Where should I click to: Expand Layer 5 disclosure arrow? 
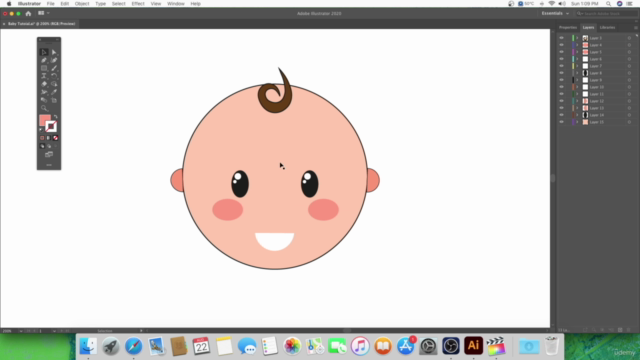pos(578,52)
